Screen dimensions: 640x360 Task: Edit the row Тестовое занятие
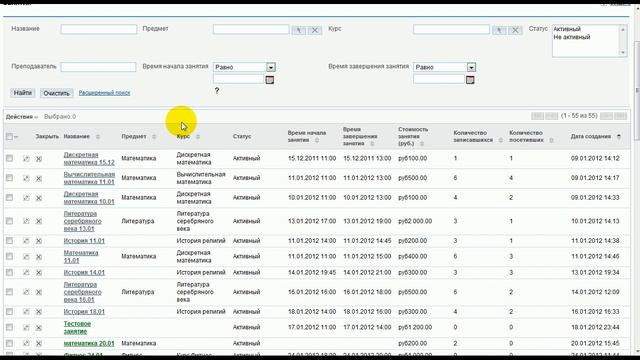(26, 327)
